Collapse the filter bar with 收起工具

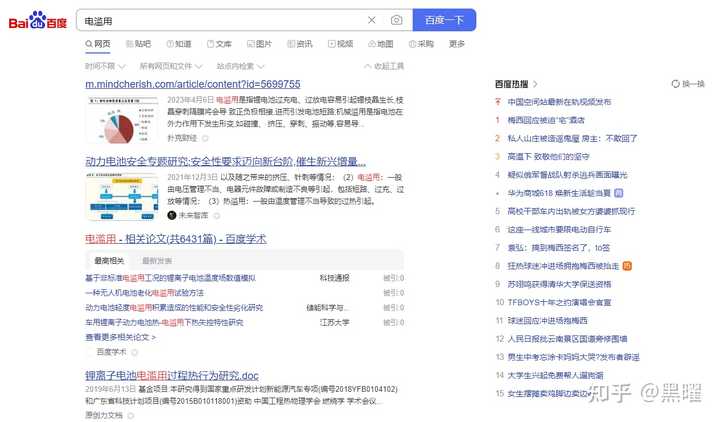[384, 66]
